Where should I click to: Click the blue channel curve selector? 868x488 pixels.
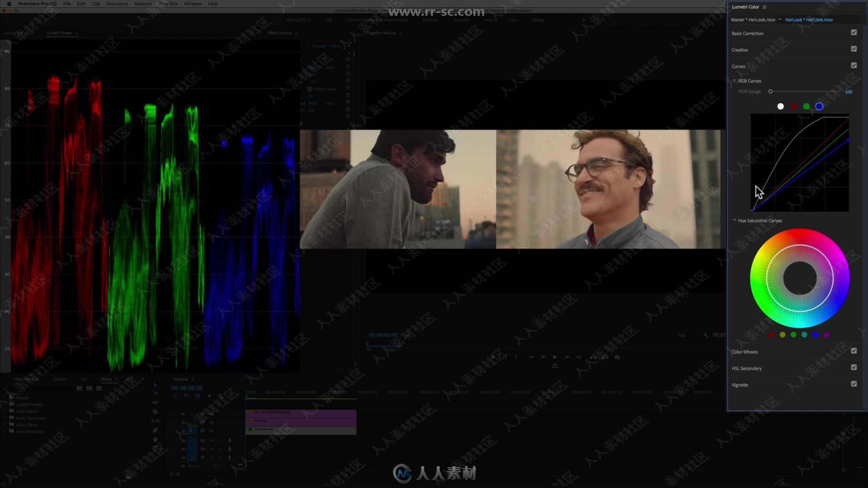point(819,106)
